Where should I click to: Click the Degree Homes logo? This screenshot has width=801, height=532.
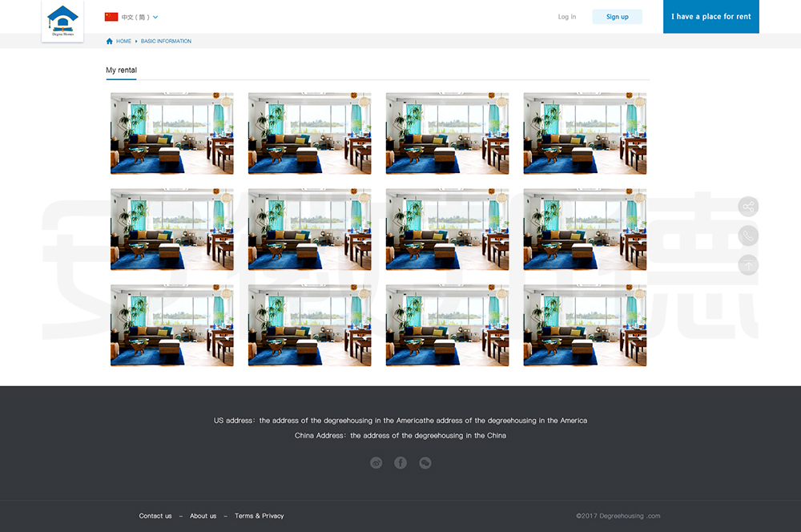(x=62, y=22)
